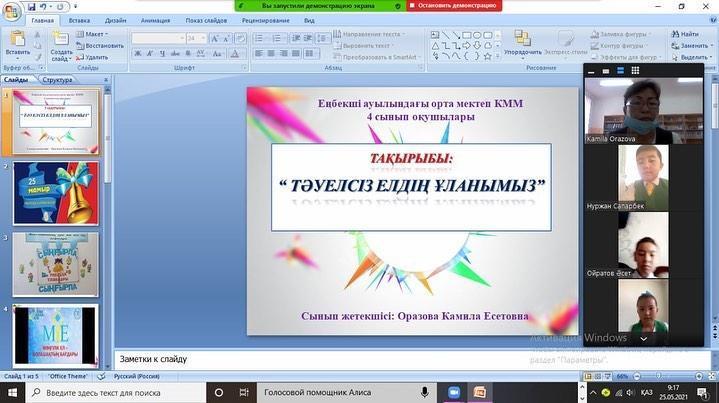Open the Структура pane tab
The height and width of the screenshot is (403, 719).
(58, 79)
